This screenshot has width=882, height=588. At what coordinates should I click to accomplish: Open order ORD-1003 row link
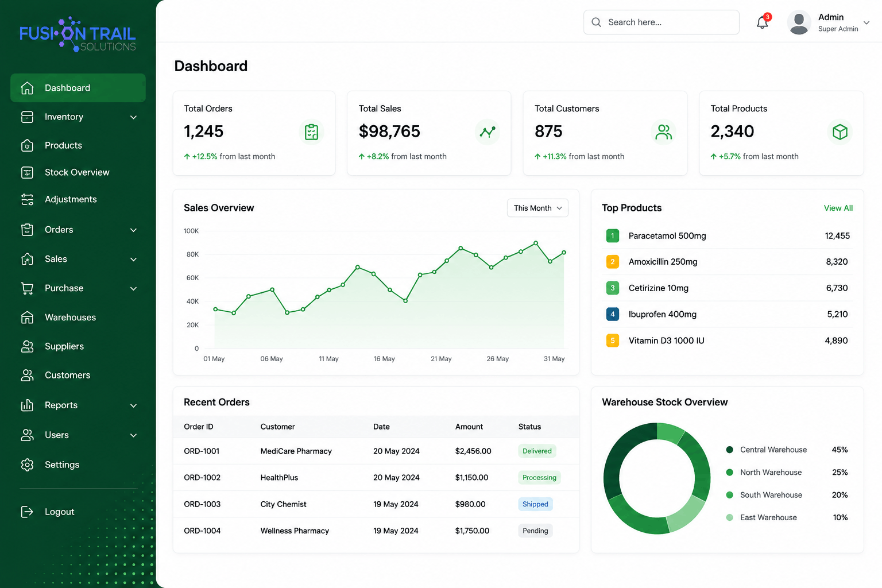[202, 504]
